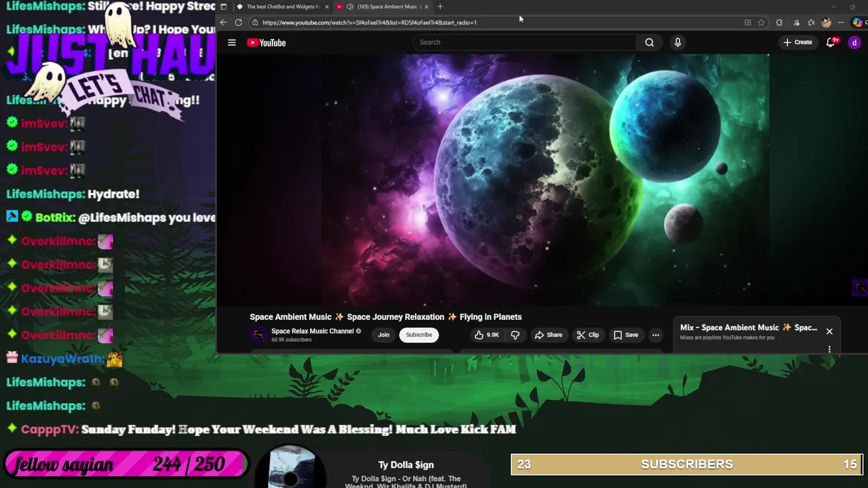The height and width of the screenshot is (488, 868).
Task: Dislike the video with thumbs down
Action: point(515,335)
